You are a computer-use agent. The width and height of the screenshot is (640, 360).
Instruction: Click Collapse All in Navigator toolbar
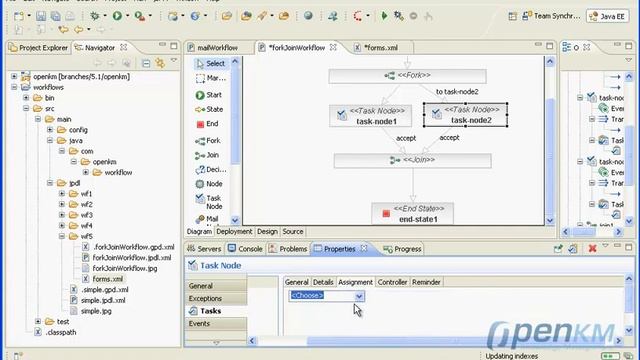point(146,63)
